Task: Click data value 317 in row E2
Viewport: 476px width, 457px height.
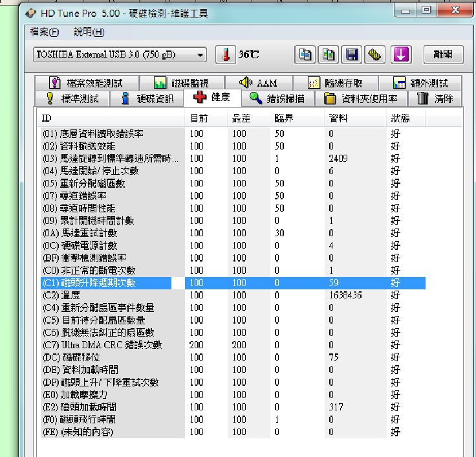Action: (x=336, y=407)
